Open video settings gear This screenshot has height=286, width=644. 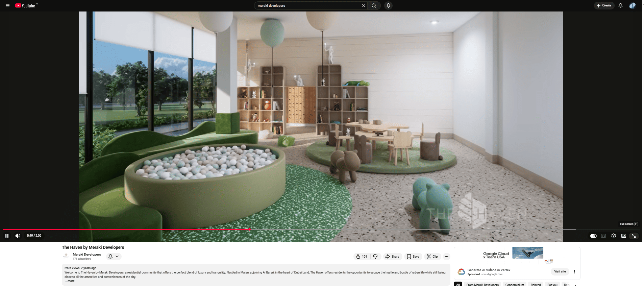tap(614, 236)
